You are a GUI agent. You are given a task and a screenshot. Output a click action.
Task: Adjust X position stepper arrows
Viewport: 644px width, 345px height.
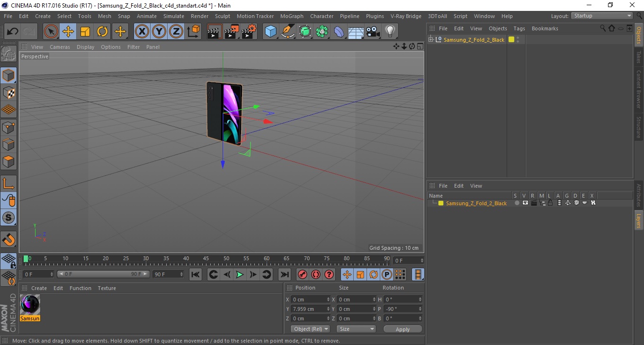[328, 300]
